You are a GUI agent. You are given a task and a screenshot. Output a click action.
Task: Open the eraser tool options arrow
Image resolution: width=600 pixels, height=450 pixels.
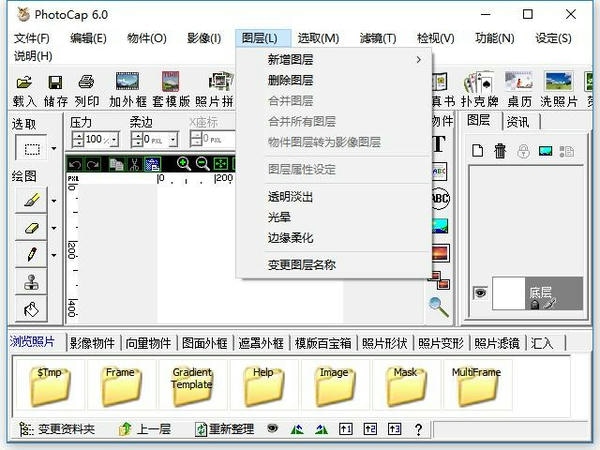[x=54, y=228]
